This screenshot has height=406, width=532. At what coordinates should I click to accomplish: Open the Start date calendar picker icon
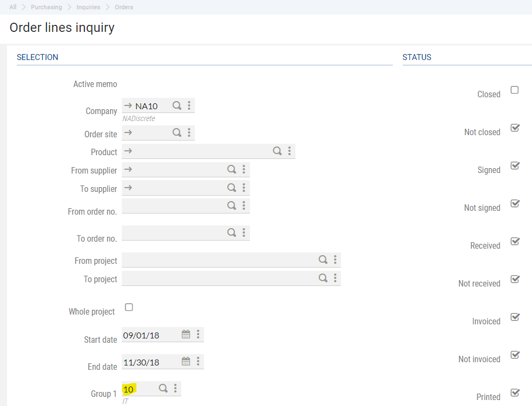click(186, 334)
